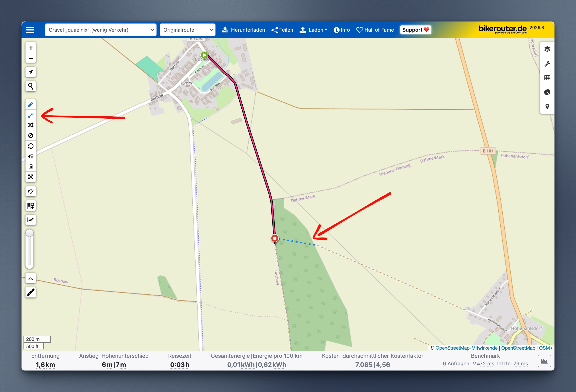Open the map layers panel icon

(x=547, y=49)
